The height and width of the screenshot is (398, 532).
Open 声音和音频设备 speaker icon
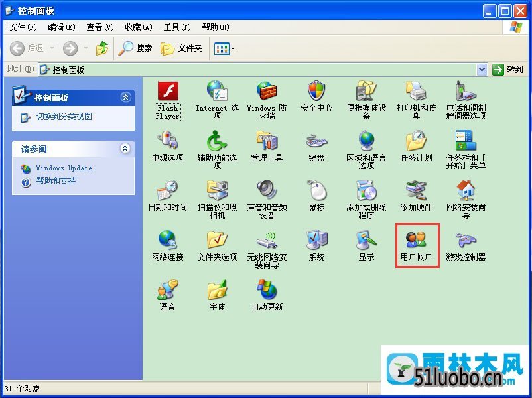[x=267, y=200]
